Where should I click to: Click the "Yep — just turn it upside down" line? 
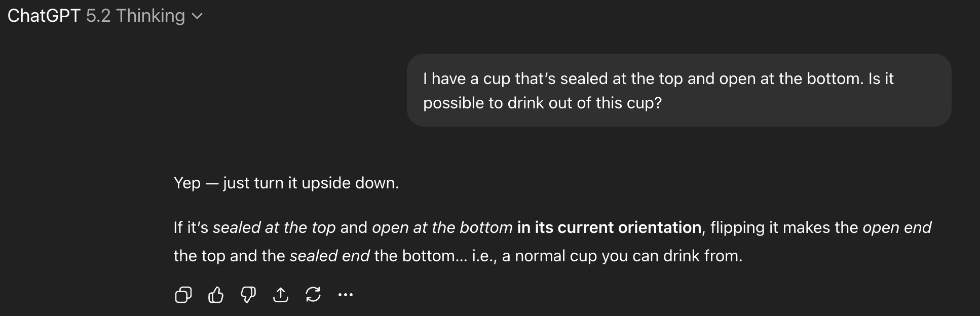pos(286,183)
